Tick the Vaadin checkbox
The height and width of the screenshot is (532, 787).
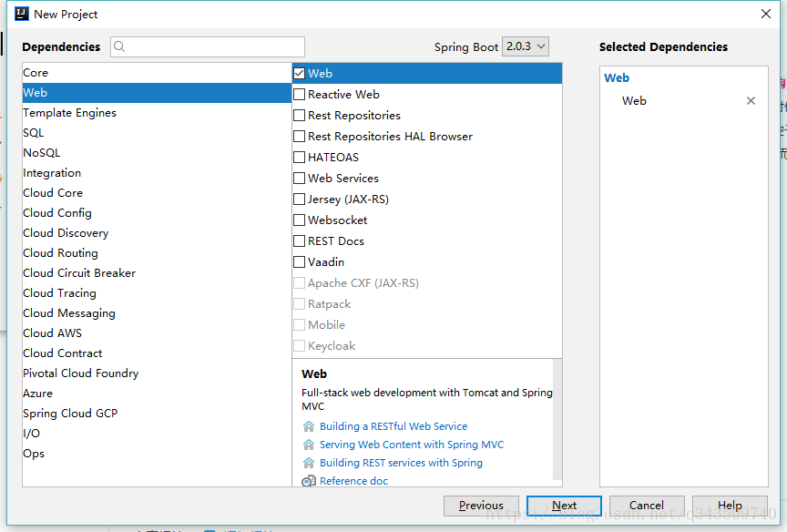pyautogui.click(x=299, y=262)
